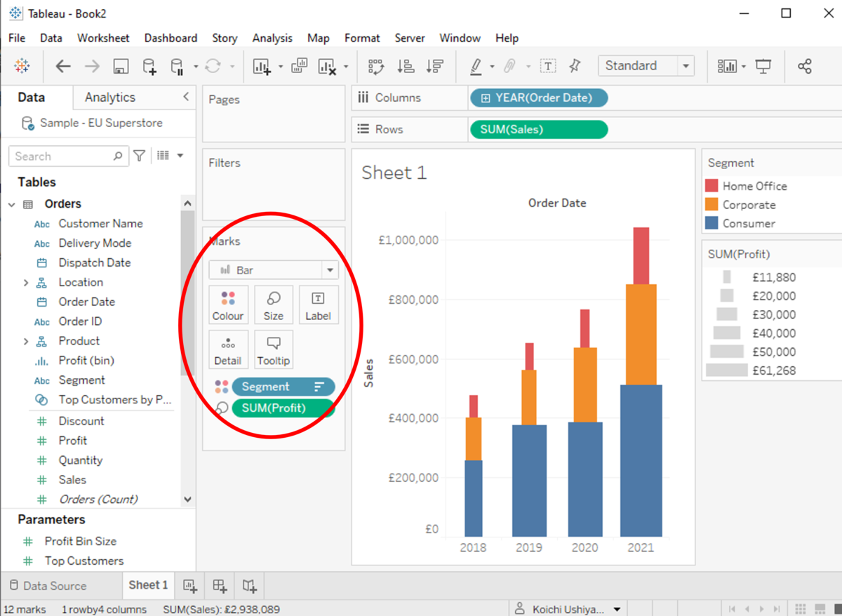Screen dimensions: 842x616
Task: Sort ascending toolbar icon
Action: [406, 67]
